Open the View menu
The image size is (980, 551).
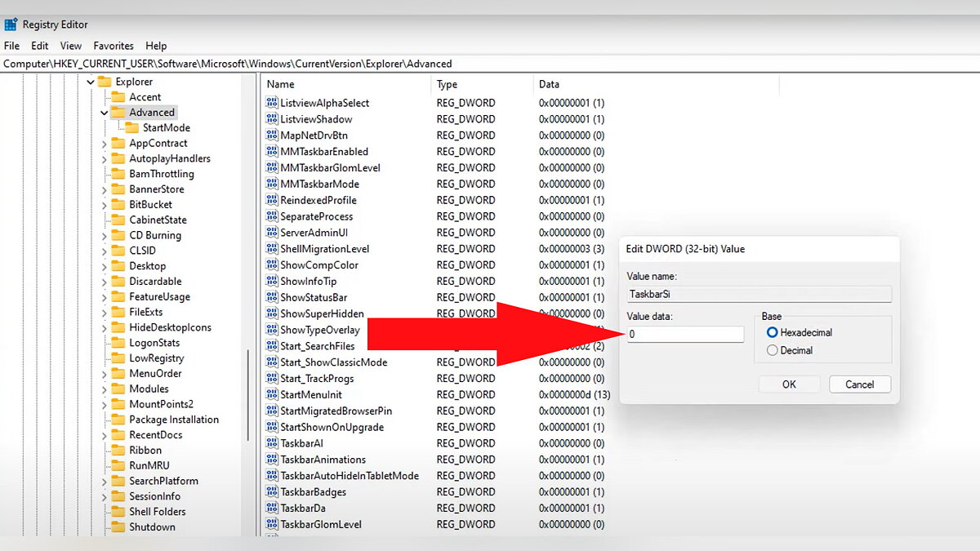click(71, 46)
